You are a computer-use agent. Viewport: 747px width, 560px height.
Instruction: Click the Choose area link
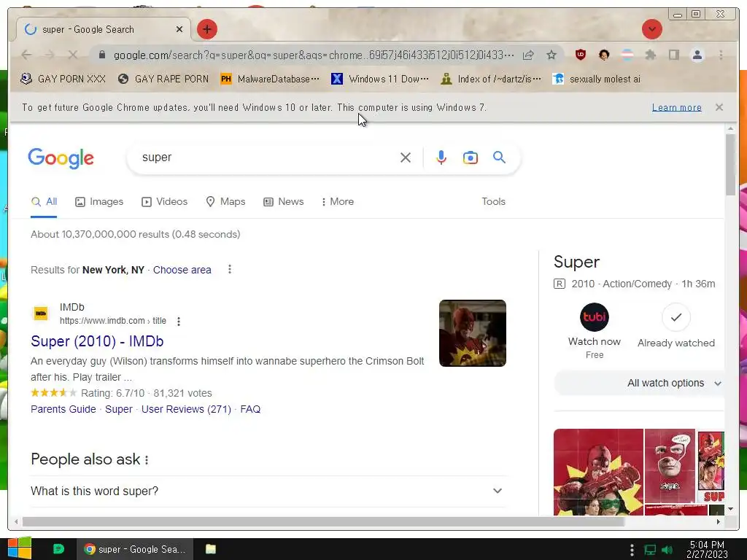tap(182, 270)
